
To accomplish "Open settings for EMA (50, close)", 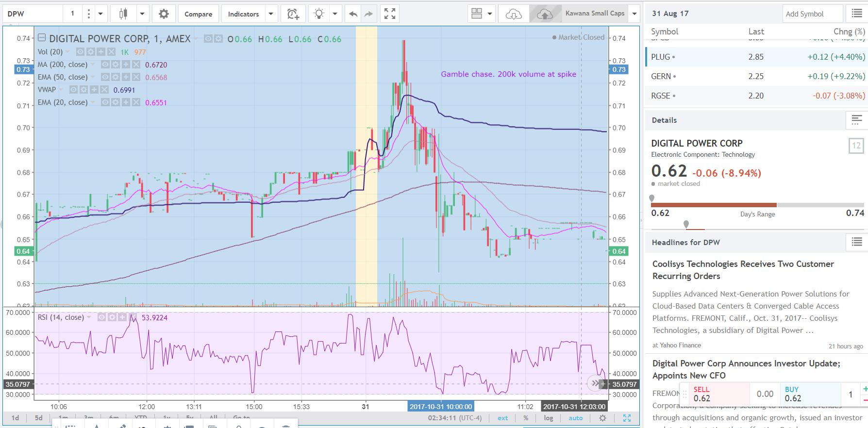I will [x=115, y=77].
